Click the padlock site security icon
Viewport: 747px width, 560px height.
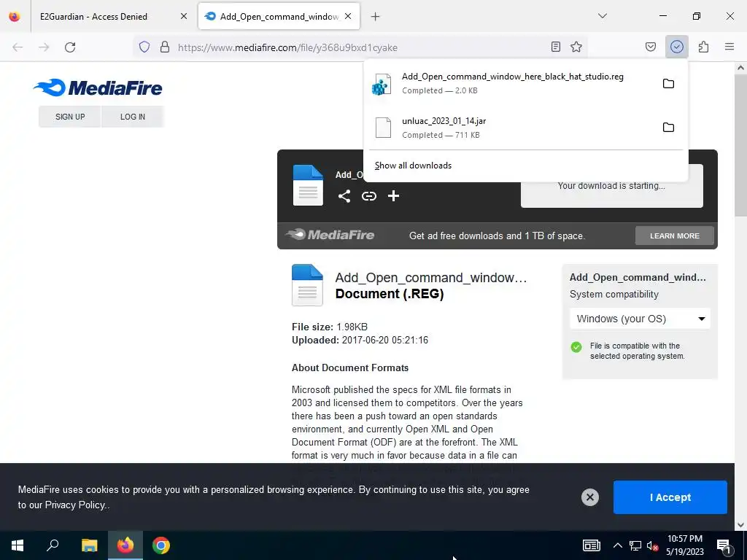tap(165, 47)
